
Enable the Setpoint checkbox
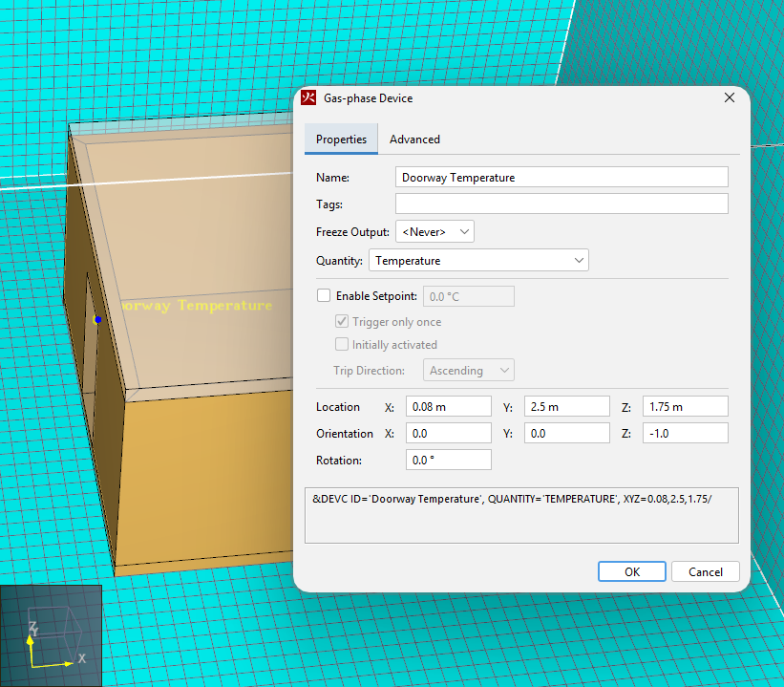(324, 295)
